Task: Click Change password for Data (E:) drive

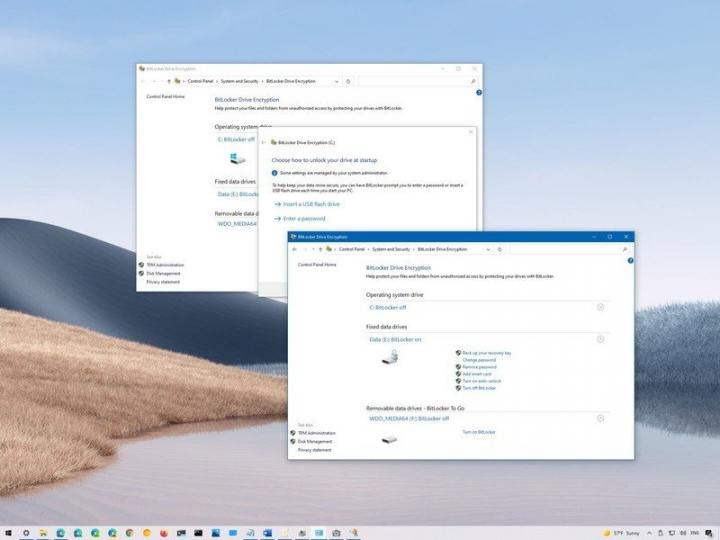Action: (479, 360)
